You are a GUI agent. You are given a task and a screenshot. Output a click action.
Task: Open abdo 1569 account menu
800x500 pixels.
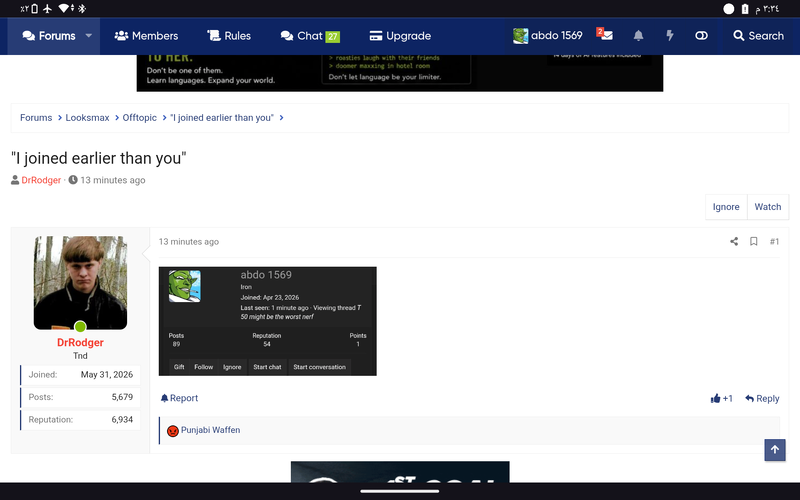pos(547,36)
